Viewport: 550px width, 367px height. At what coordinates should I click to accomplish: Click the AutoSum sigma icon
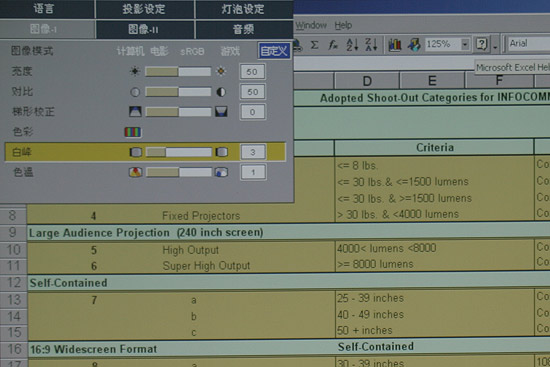pyautogui.click(x=315, y=45)
